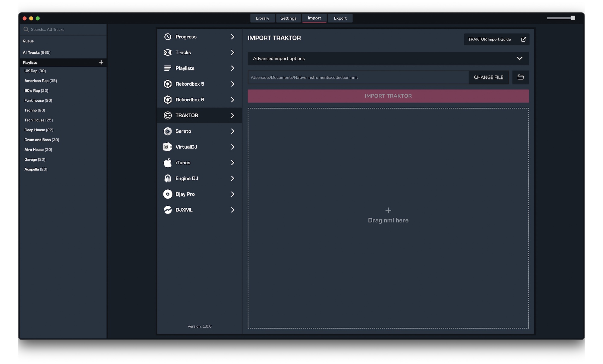Viewport: 603px width, 364px height.
Task: Open the Garage (23) playlist
Action: click(x=35, y=160)
